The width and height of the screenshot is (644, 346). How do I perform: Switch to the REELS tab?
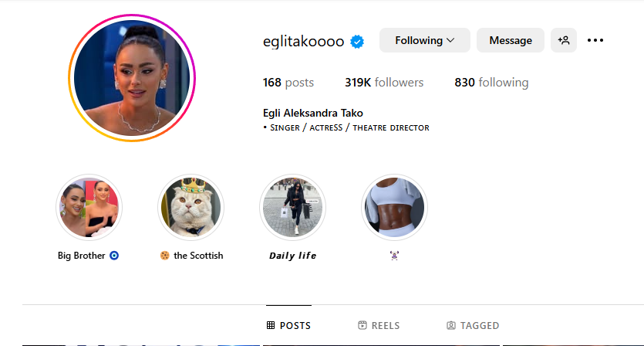379,325
